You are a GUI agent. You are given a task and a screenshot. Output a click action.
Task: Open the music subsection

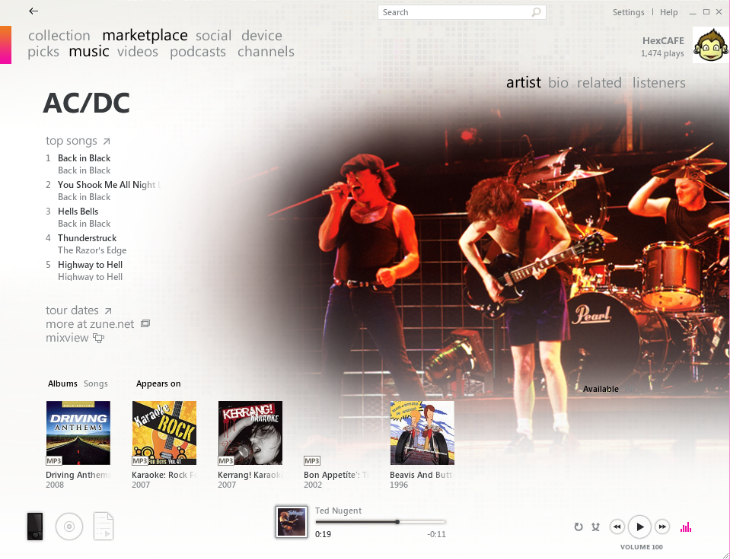tap(89, 51)
